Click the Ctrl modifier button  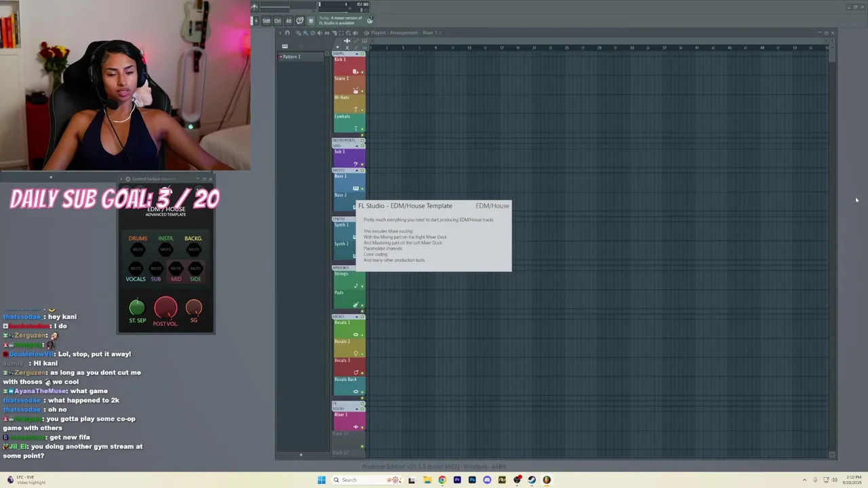point(277,21)
